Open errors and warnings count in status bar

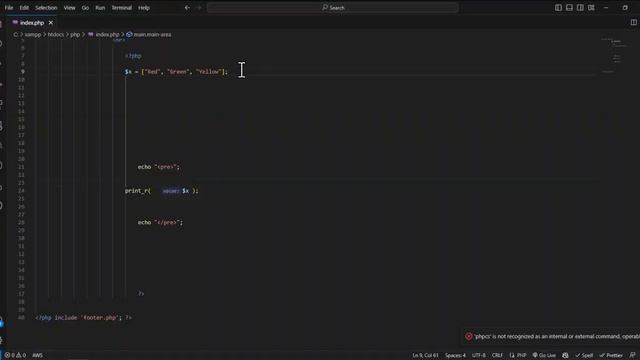(x=15, y=356)
